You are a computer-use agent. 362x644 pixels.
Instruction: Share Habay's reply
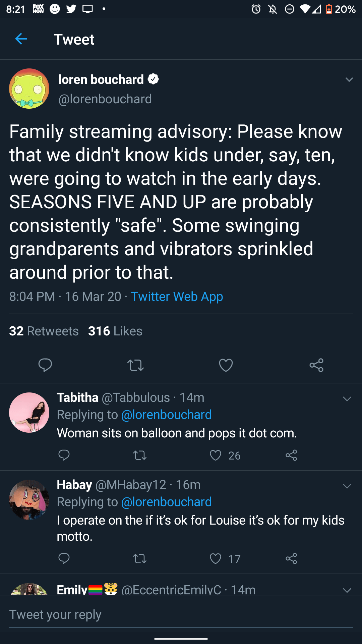point(291,558)
